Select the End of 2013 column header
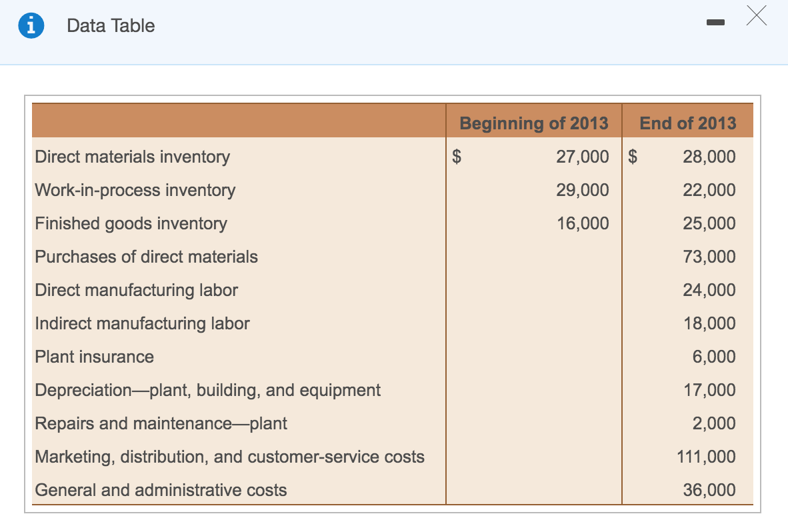 coord(687,123)
